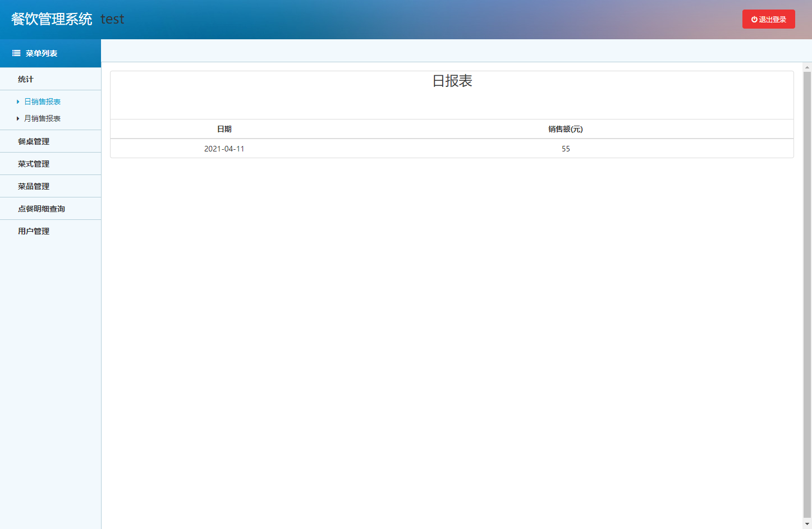This screenshot has height=529, width=812.
Task: Click the menu list icon beside 菜单列表
Action: pyautogui.click(x=15, y=53)
